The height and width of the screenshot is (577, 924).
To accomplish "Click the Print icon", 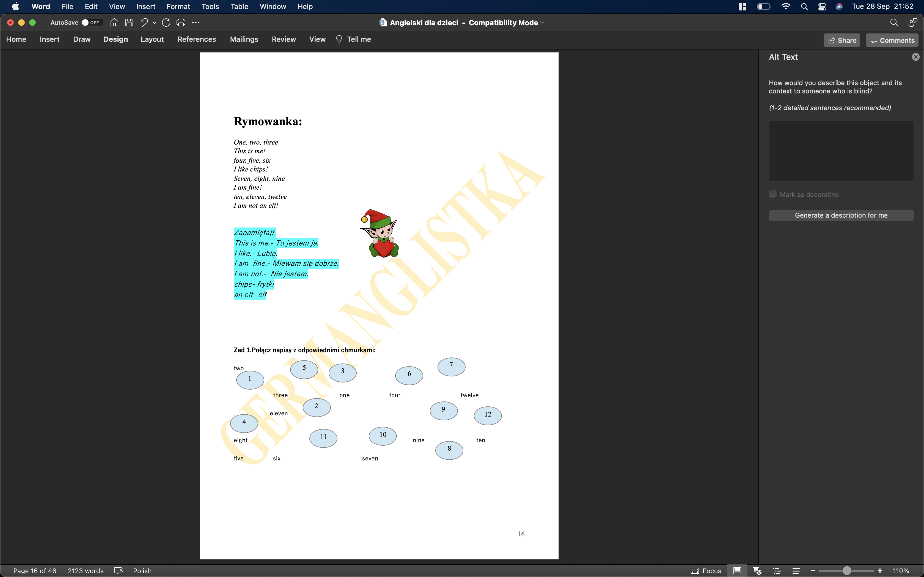I will pyautogui.click(x=181, y=23).
